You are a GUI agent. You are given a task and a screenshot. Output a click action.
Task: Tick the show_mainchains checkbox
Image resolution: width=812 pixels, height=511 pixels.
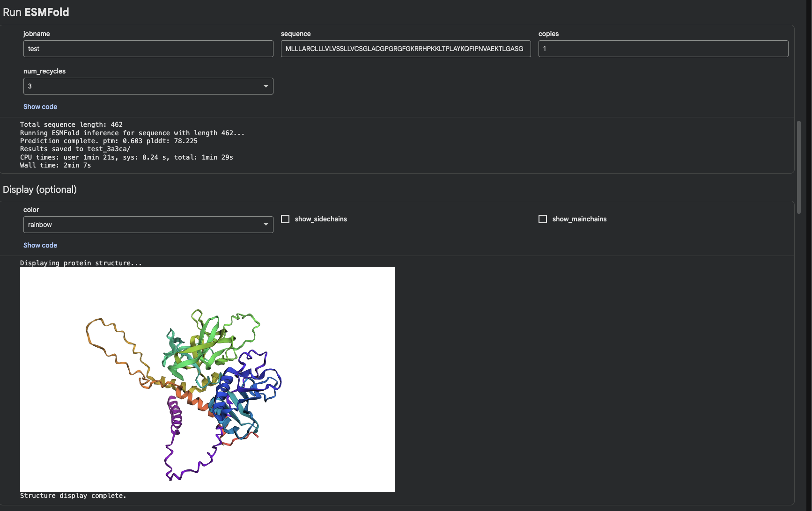coord(543,219)
